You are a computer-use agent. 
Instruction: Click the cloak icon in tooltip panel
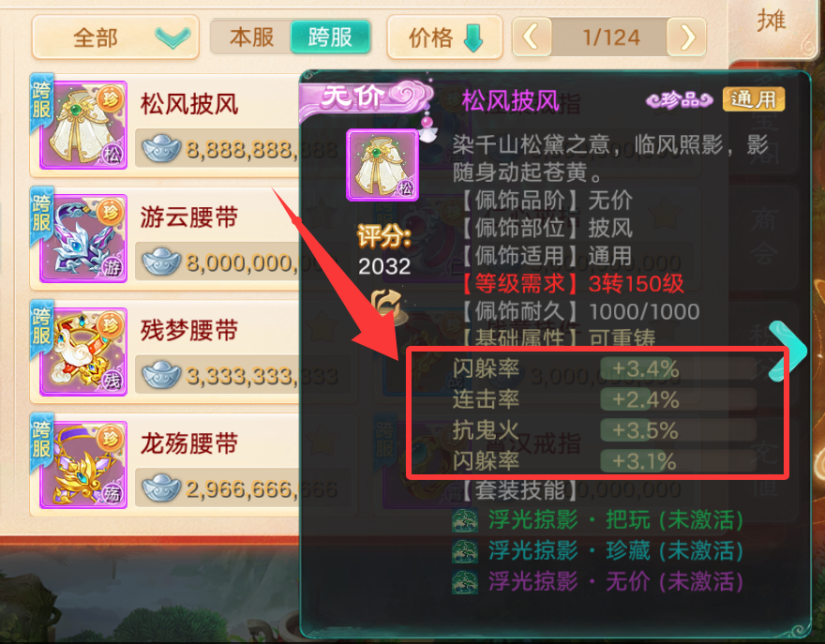382,165
